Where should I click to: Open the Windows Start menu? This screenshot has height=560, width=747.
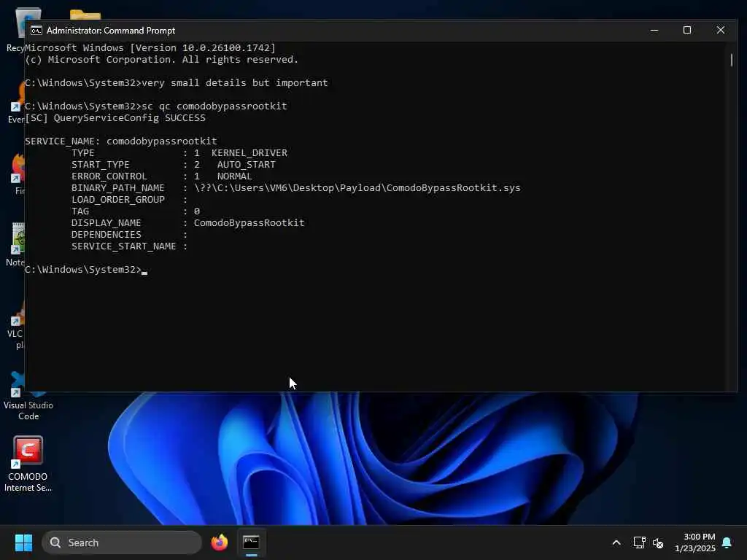point(23,542)
